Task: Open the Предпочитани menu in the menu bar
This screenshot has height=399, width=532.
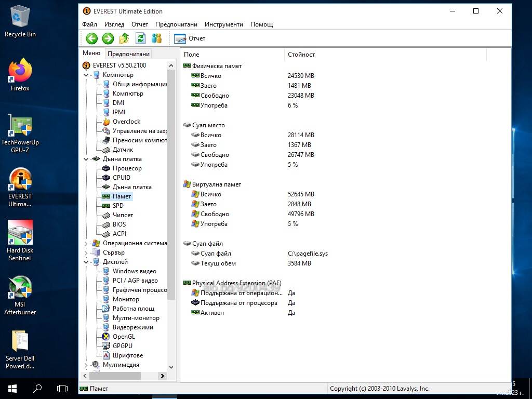Action: (176, 24)
